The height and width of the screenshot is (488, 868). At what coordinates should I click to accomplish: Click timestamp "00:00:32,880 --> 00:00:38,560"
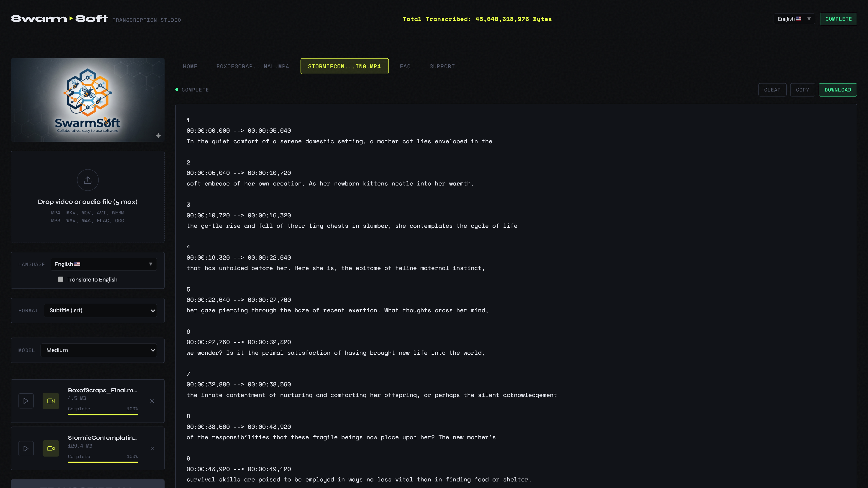238,384
